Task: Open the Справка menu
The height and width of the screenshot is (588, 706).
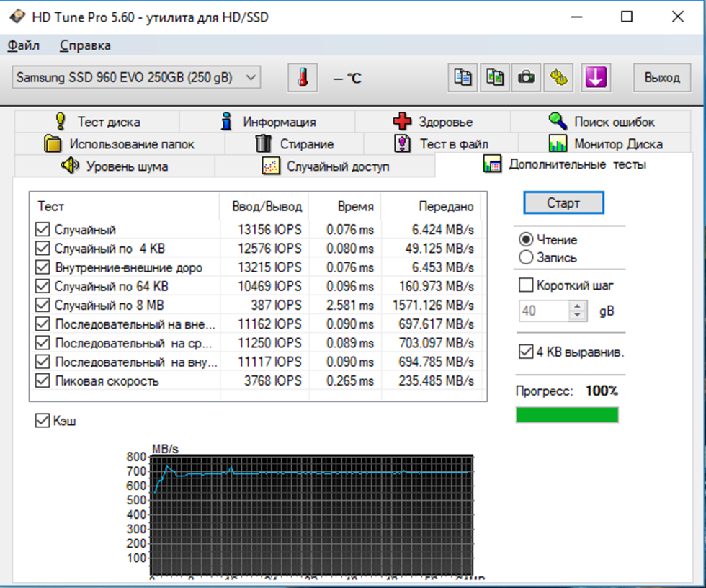Action: click(x=85, y=45)
